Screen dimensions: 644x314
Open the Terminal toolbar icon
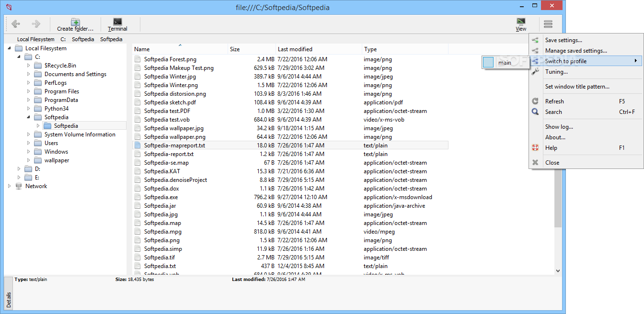click(x=117, y=22)
